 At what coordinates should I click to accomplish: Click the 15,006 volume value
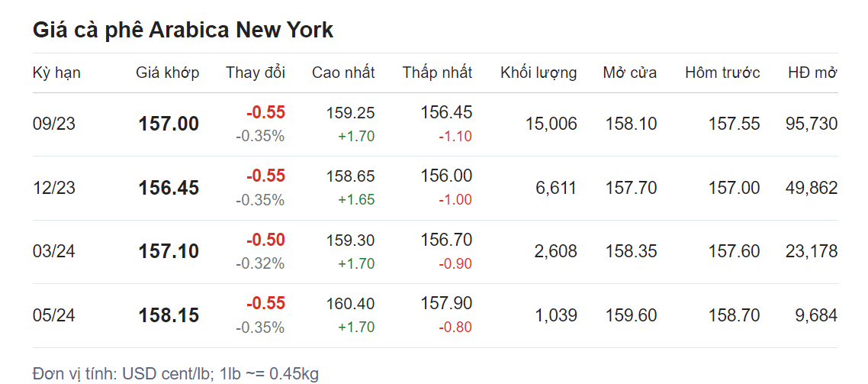tap(551, 124)
